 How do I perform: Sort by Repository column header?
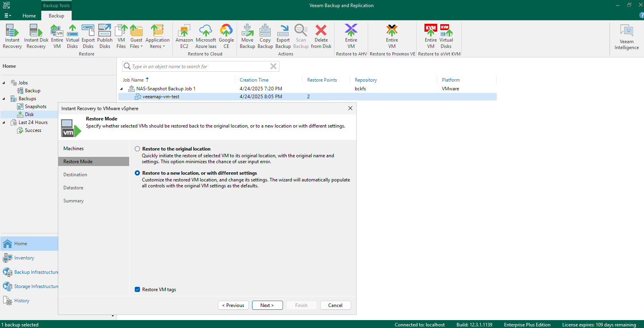[366, 80]
